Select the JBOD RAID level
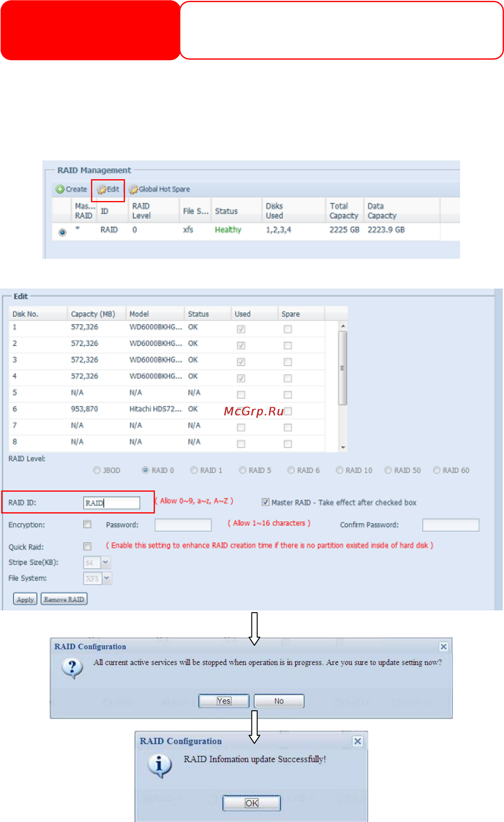This screenshot has height=822, width=504. pyautogui.click(x=97, y=470)
